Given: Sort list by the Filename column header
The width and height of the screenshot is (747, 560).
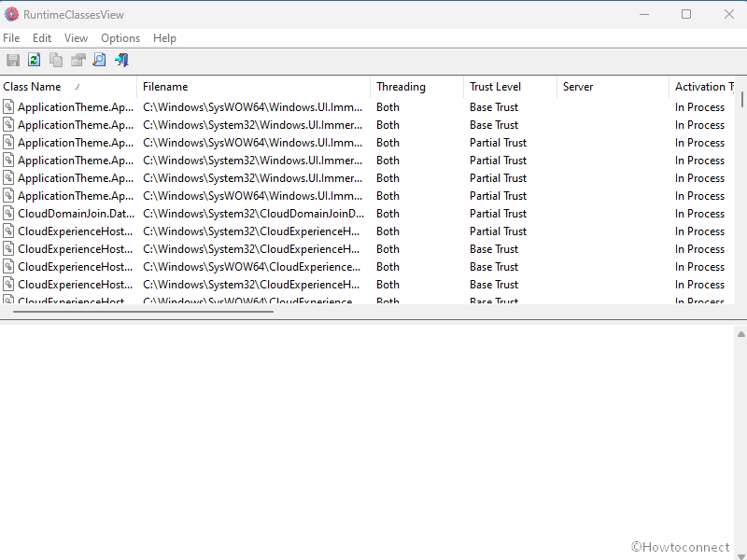Looking at the screenshot, I should click(x=165, y=87).
